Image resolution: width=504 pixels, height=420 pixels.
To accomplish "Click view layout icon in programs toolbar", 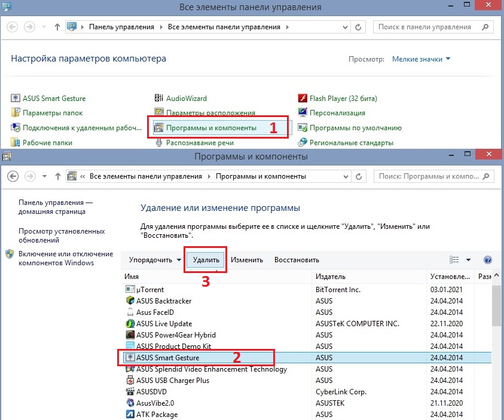I will pos(454,260).
